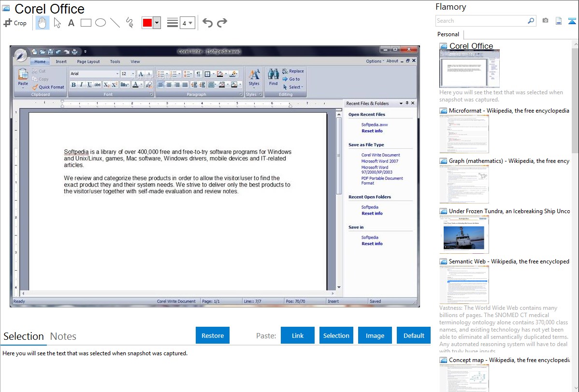Take a snapshot with the camera icon

545,21
